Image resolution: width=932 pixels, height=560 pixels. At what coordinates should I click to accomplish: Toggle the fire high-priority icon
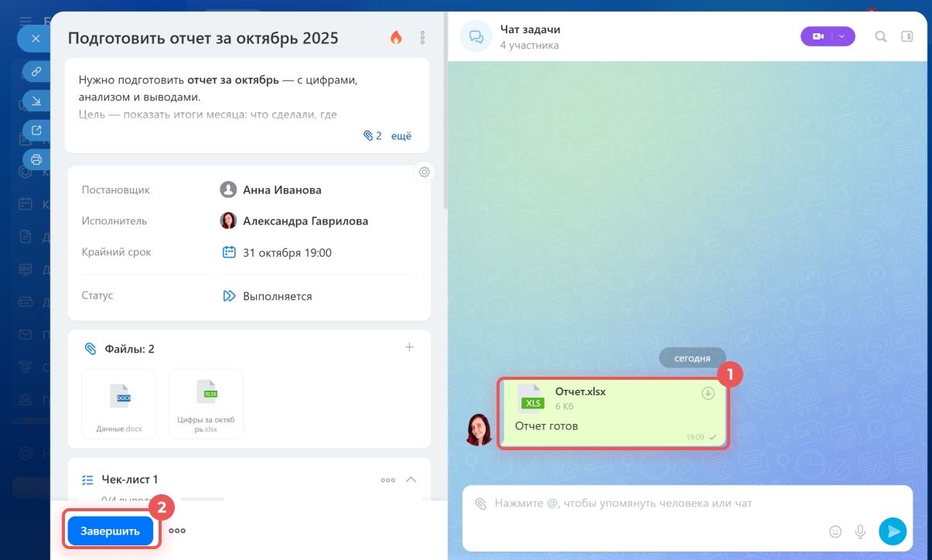(x=396, y=37)
